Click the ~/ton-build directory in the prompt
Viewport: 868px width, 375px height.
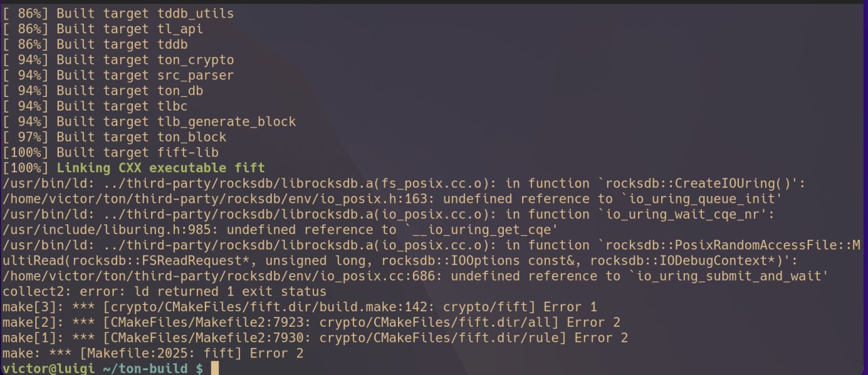[x=145, y=368]
